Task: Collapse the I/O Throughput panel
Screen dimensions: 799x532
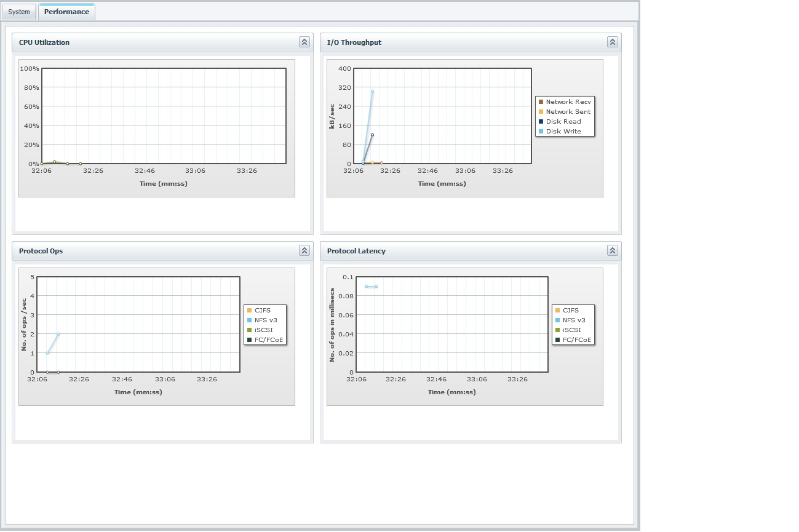Action: pos(613,42)
